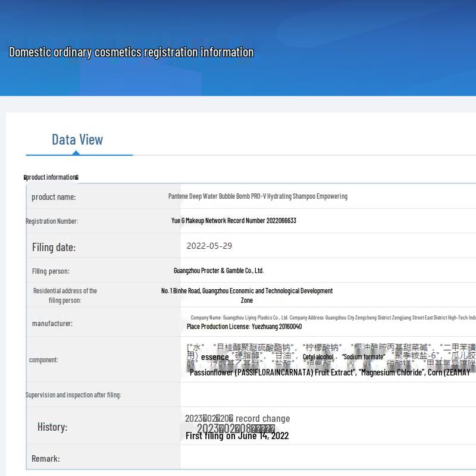The width and height of the screenshot is (476, 476).
Task: Click the 'Filing date:' label
Action: click(x=54, y=247)
